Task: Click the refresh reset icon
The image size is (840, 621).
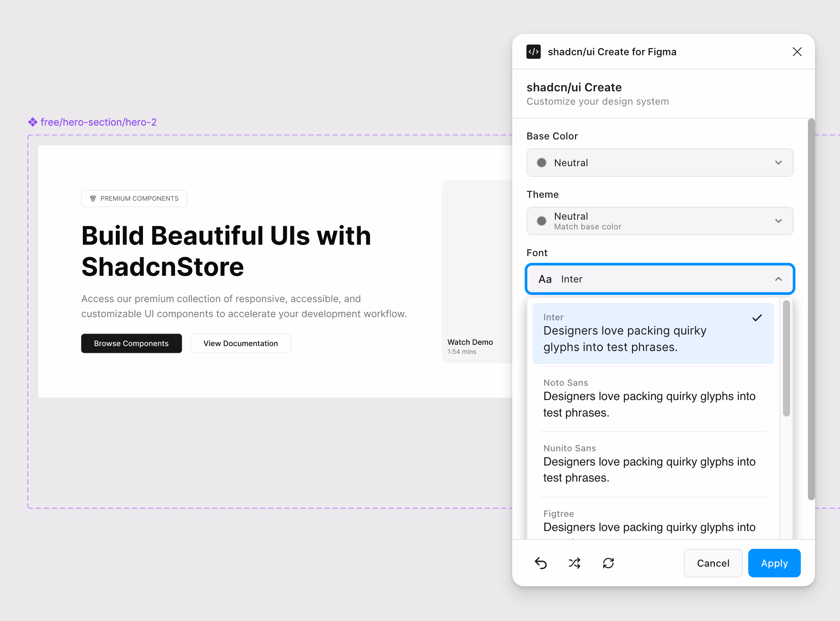Action: pos(608,563)
